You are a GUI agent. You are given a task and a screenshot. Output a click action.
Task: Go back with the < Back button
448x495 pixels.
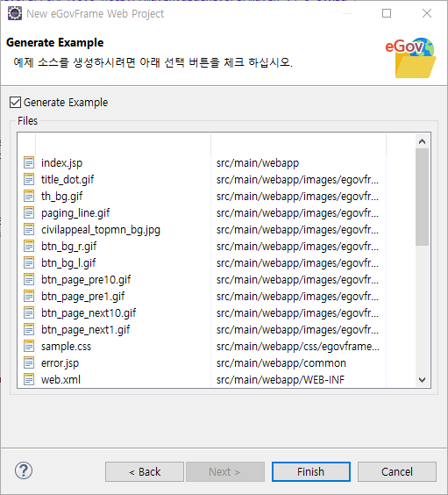click(x=145, y=471)
